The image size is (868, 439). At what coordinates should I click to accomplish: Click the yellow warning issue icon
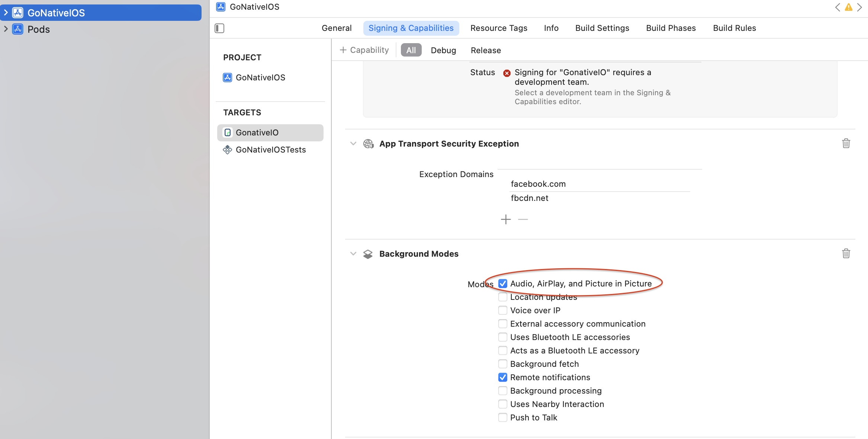click(x=848, y=7)
